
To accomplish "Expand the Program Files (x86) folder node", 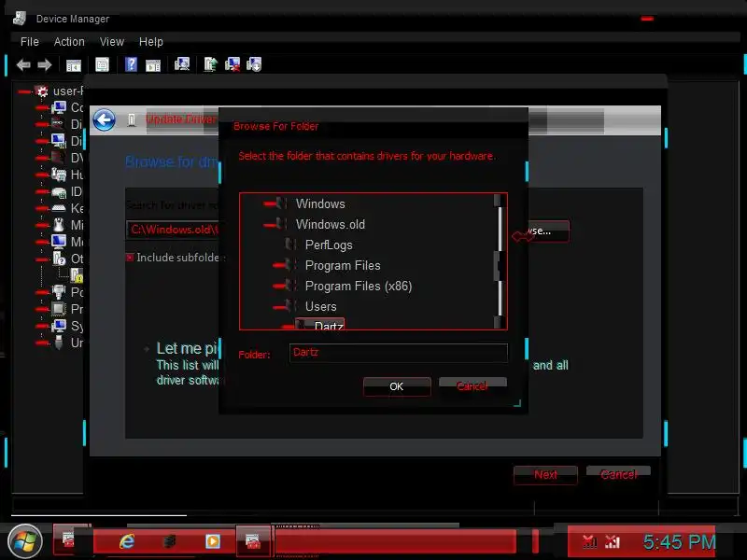I will click(279, 286).
